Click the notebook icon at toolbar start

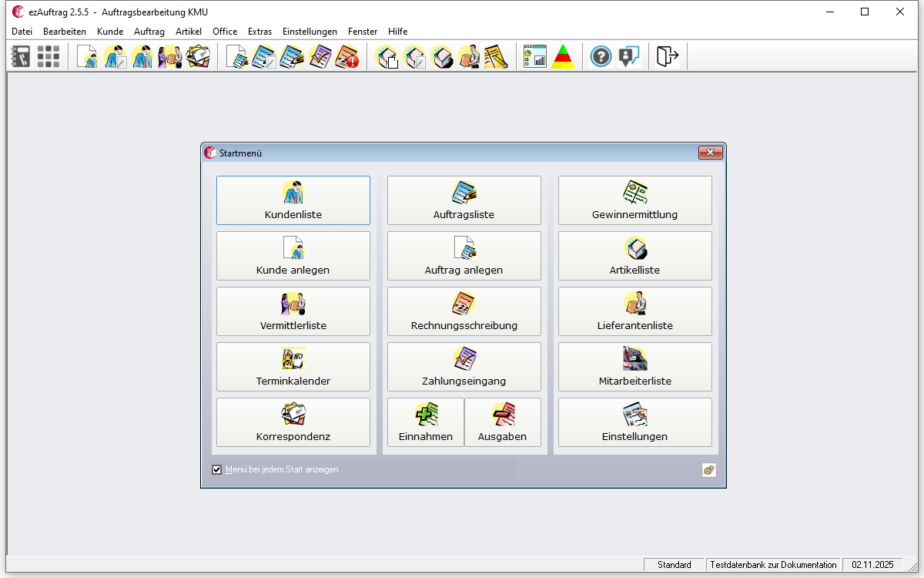pyautogui.click(x=21, y=56)
